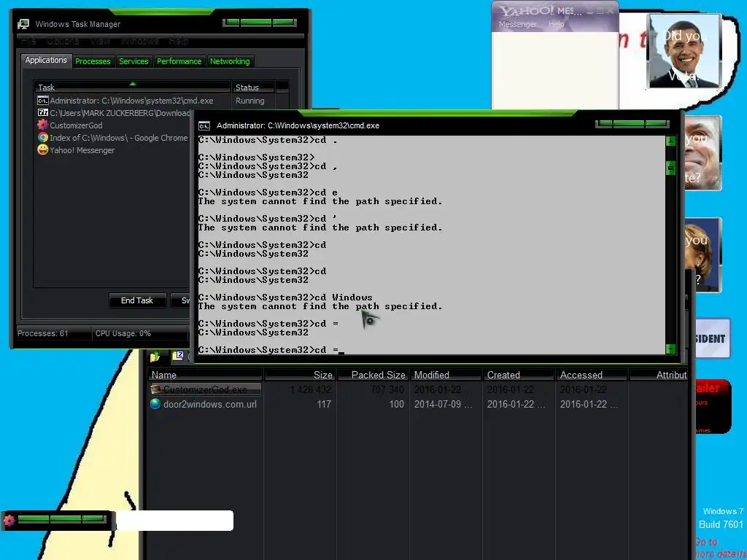Select the 7z icon in the task list
747x560 pixels.
(x=43, y=113)
